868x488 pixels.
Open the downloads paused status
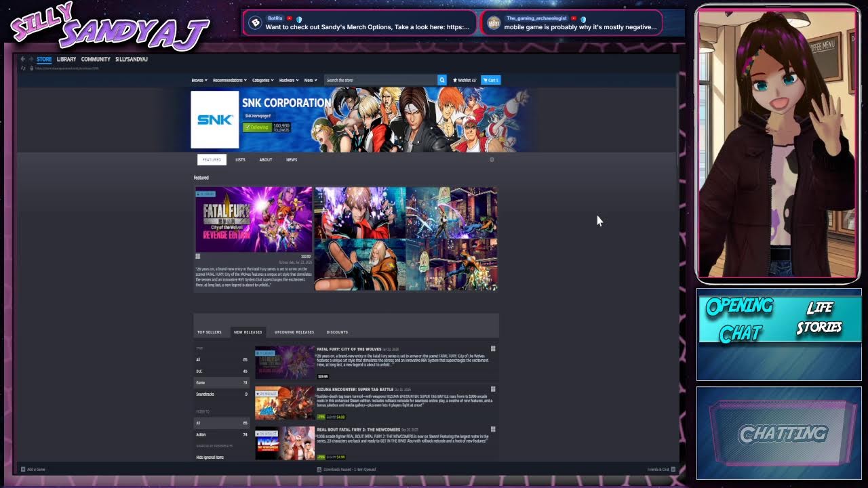pyautogui.click(x=347, y=469)
